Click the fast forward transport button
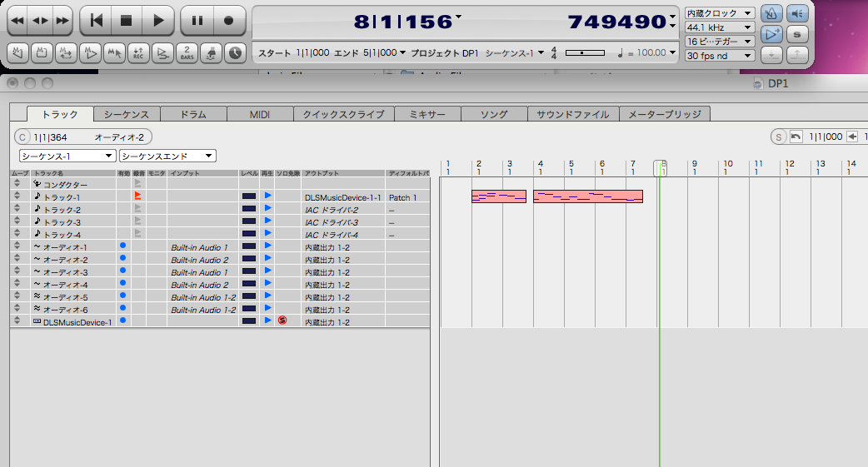Image resolution: width=868 pixels, height=467 pixels. (62, 21)
